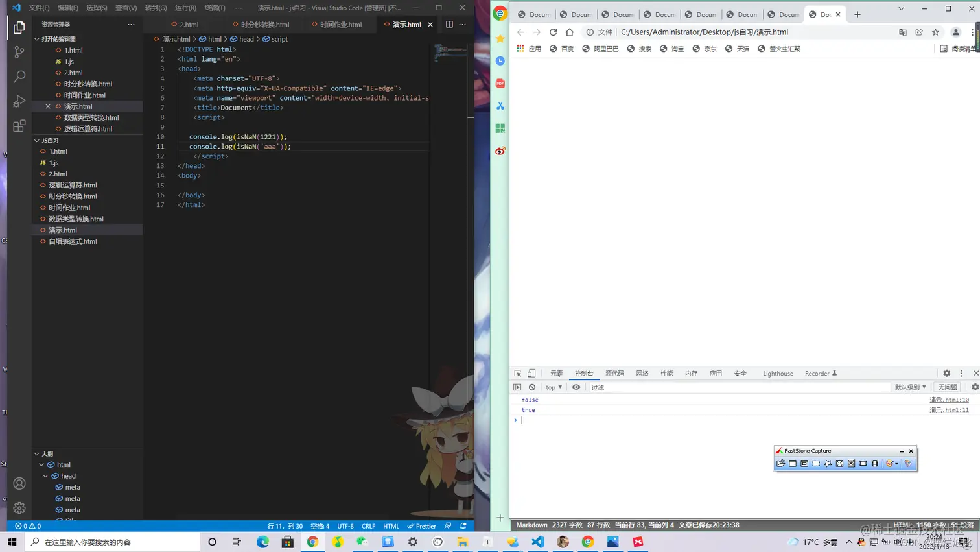Open the Windows Start menu
The width and height of the screenshot is (980, 552).
coord(12,542)
